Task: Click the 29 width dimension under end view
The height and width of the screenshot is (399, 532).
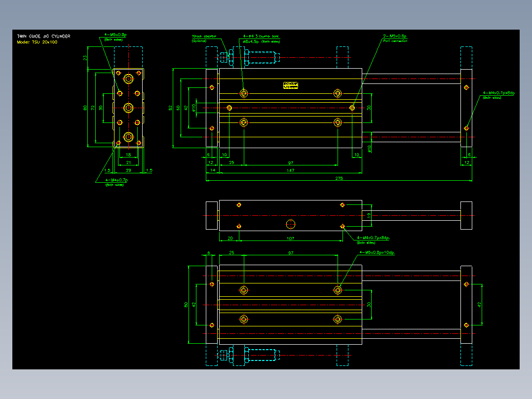Action: click(128, 170)
